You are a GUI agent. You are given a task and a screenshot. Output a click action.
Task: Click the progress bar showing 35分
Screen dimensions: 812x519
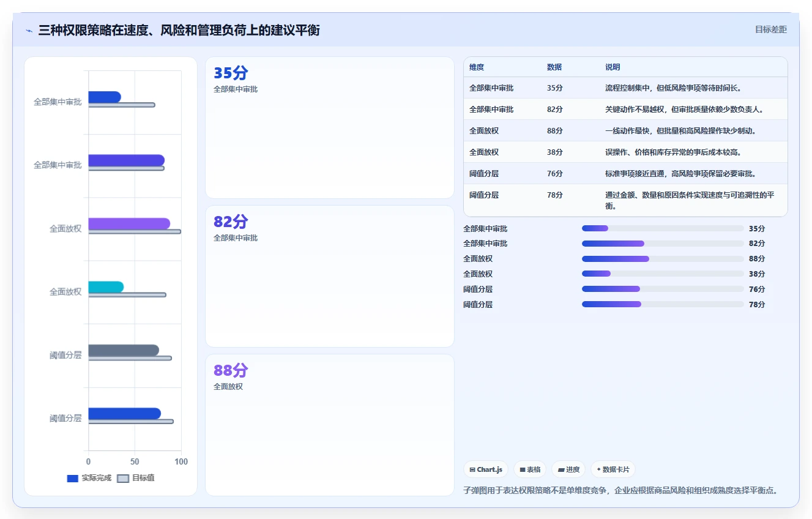663,228
